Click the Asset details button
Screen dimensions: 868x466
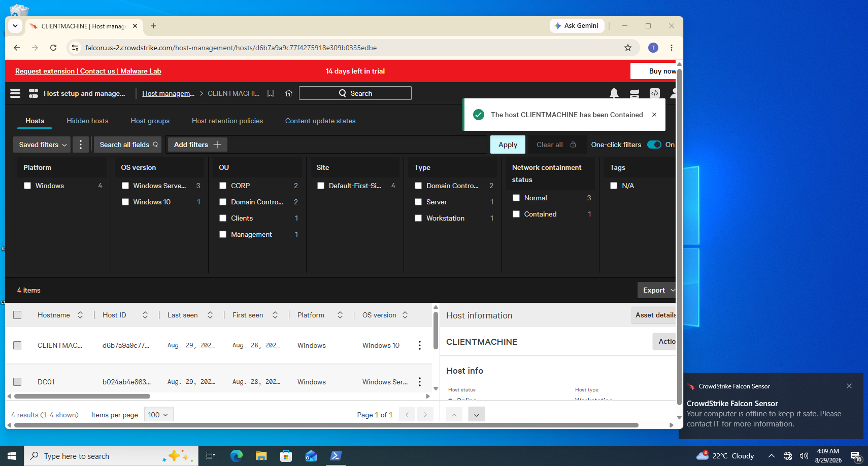click(654, 315)
